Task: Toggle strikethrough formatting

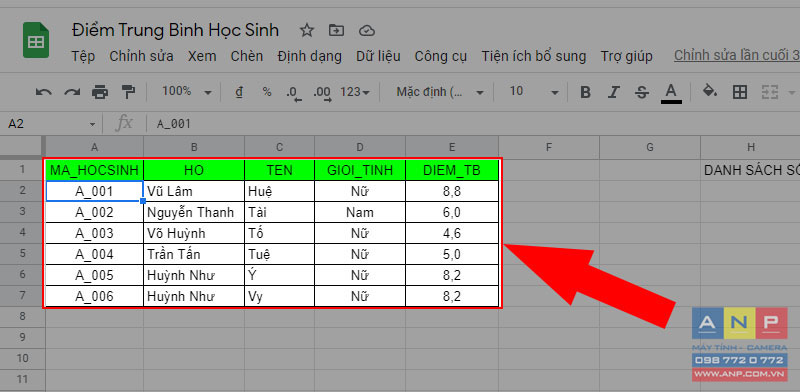Action: (x=642, y=92)
